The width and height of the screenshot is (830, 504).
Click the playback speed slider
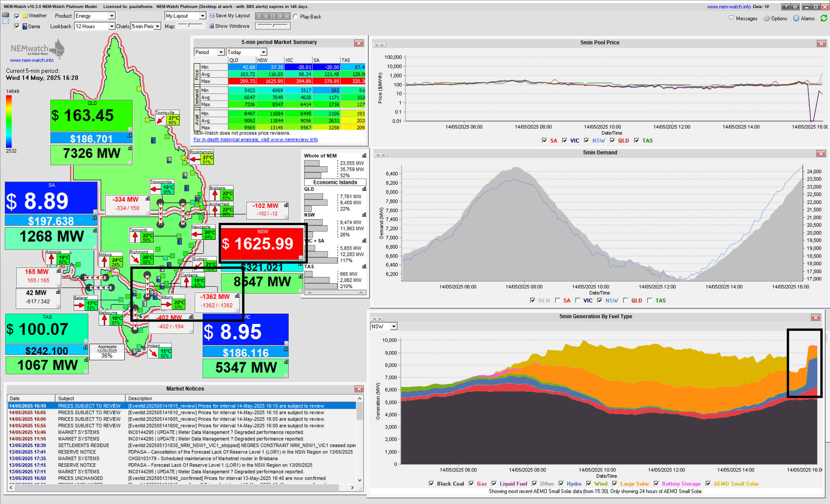pos(273,25)
